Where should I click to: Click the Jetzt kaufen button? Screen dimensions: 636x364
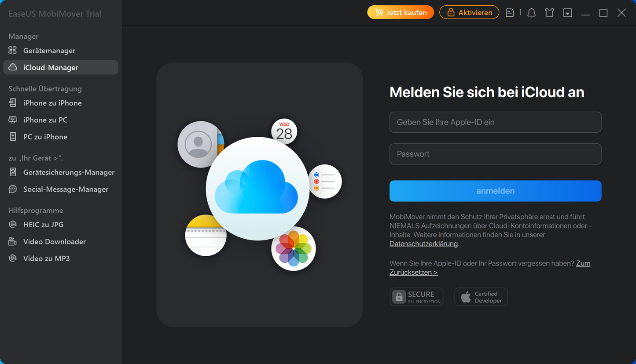401,12
